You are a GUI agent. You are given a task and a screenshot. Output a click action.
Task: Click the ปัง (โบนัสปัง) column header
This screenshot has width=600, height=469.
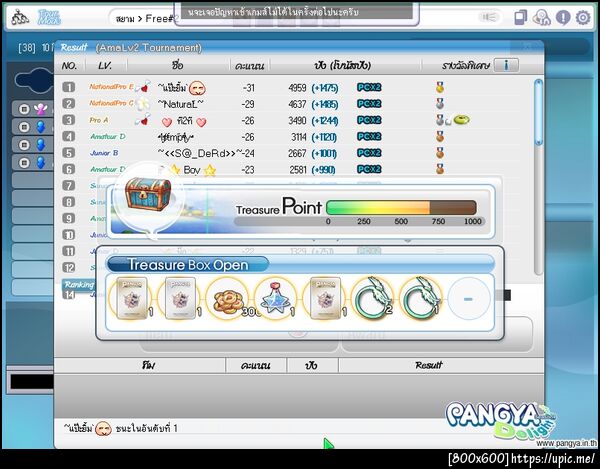tap(342, 65)
